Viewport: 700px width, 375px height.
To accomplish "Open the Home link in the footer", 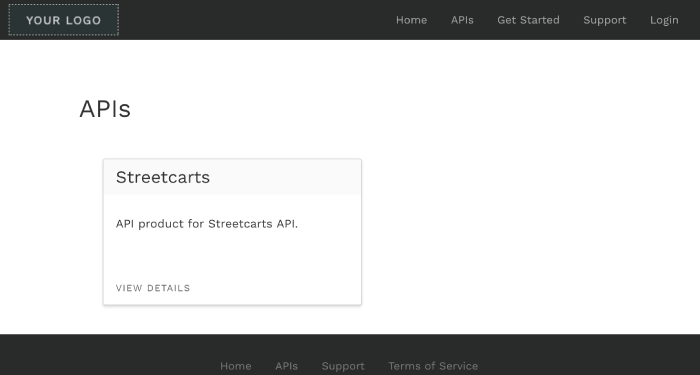I will [235, 366].
